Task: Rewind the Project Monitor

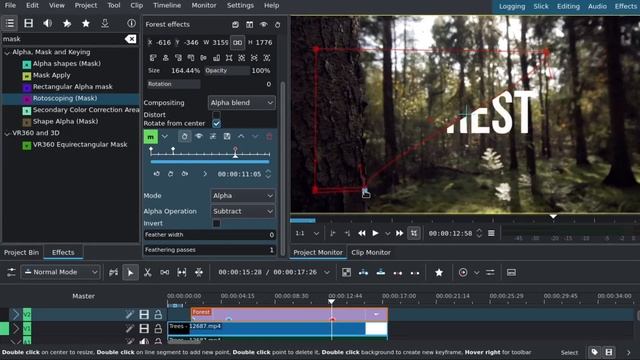Action: click(x=362, y=233)
